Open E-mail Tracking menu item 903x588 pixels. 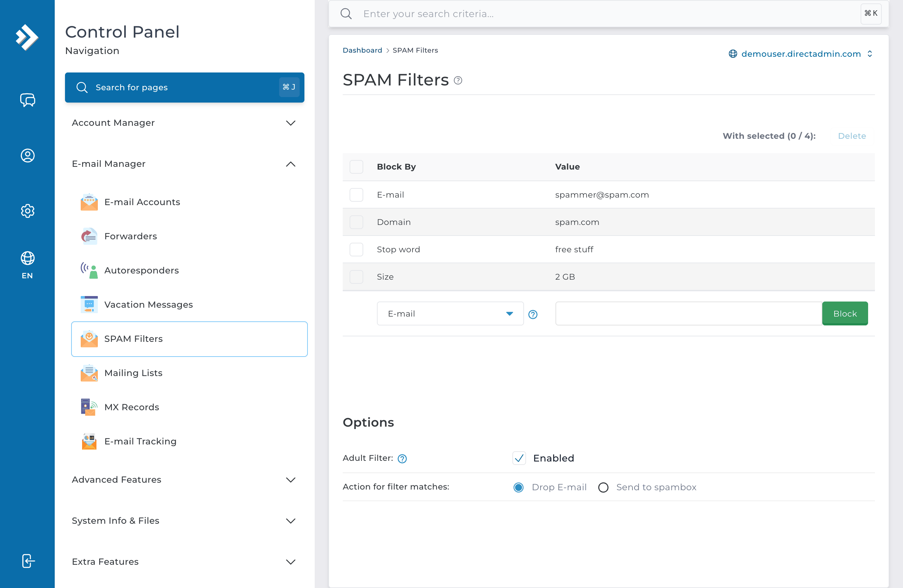[189, 441]
